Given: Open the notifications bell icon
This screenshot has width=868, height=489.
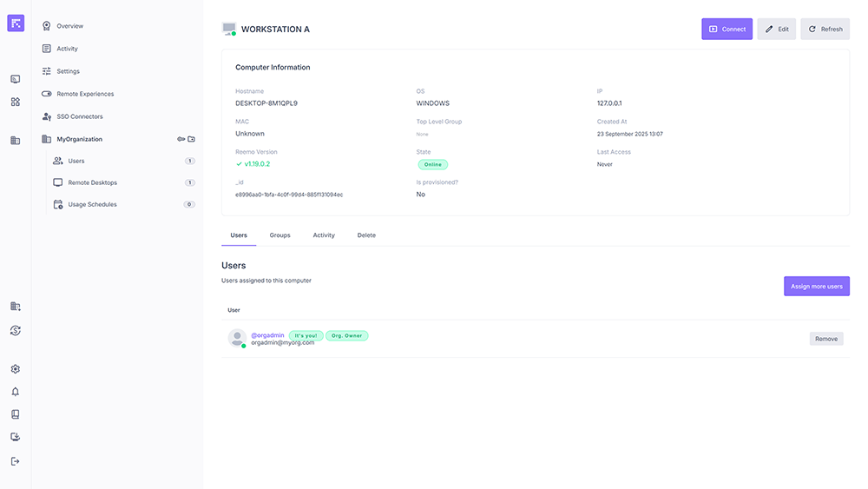Looking at the screenshot, I should pyautogui.click(x=16, y=392).
